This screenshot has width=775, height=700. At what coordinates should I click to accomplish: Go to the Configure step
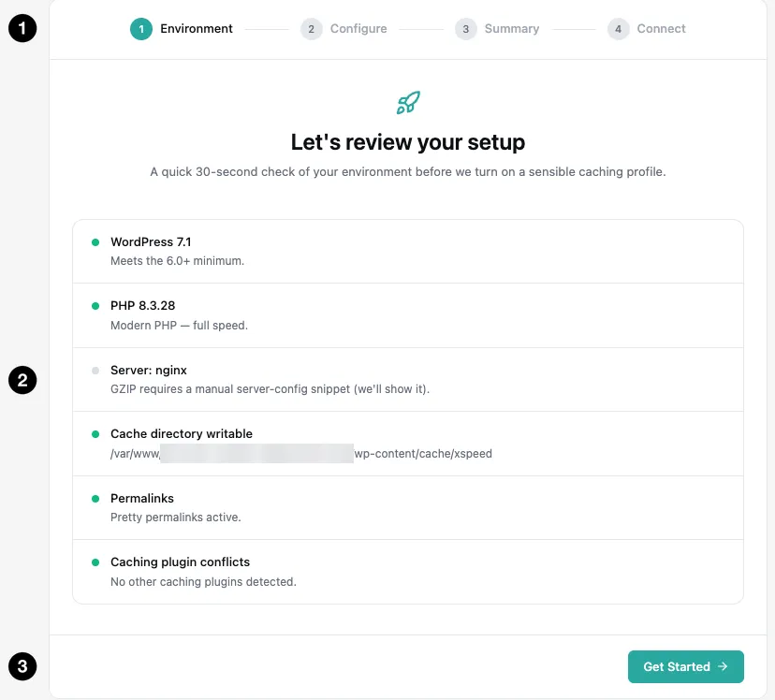click(x=344, y=29)
